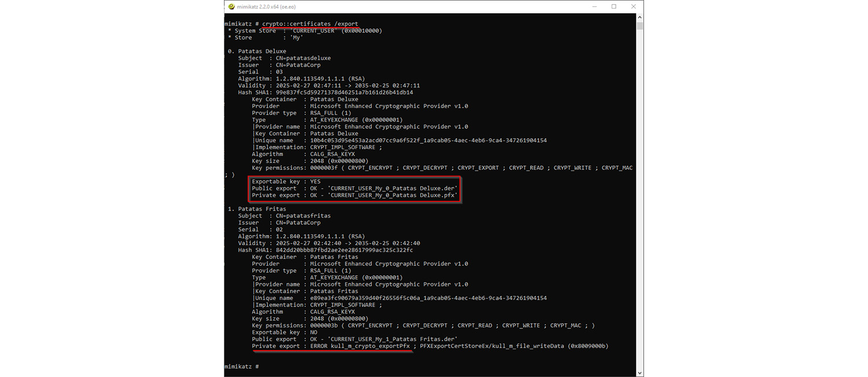Click the 'Subject : CN=patatasdeluxe' line
The image size is (868, 377).
(x=284, y=58)
